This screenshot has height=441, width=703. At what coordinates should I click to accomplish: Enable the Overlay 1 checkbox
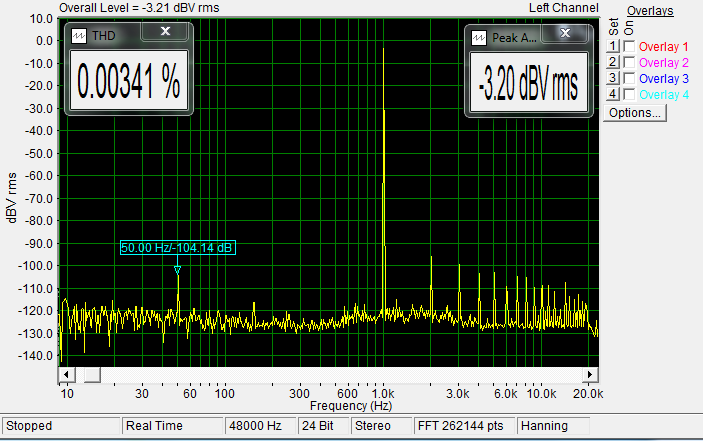(629, 46)
